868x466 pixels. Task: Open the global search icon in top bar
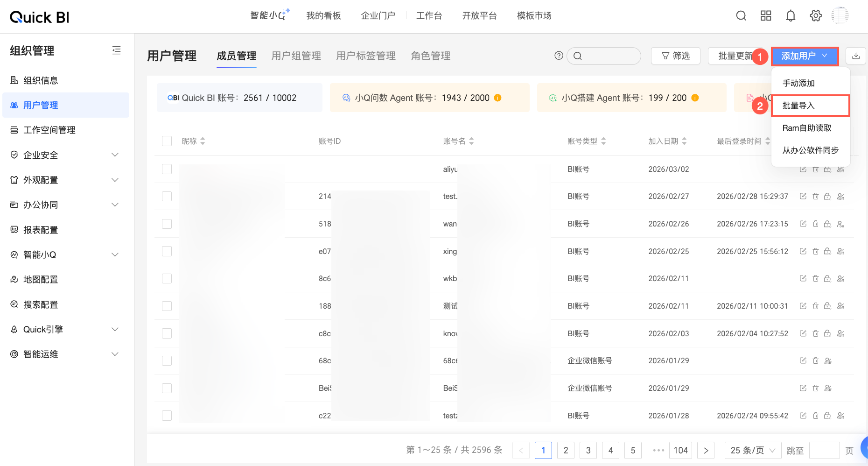(x=741, y=16)
